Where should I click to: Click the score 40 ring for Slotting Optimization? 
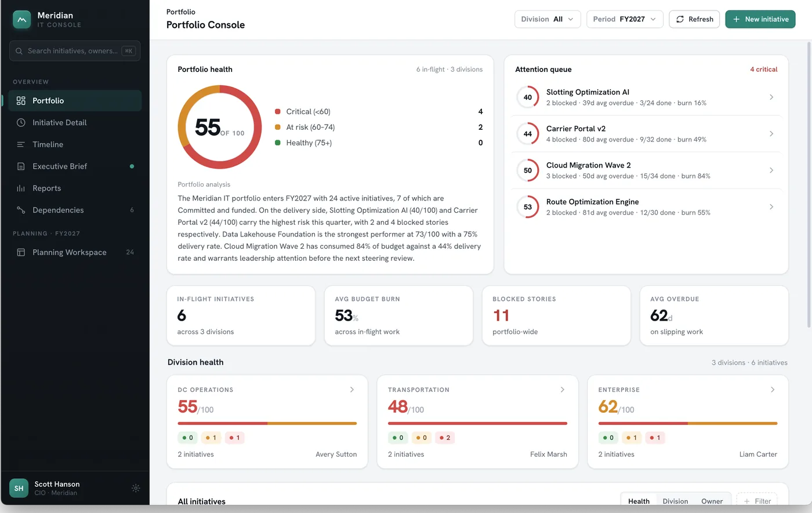point(528,97)
